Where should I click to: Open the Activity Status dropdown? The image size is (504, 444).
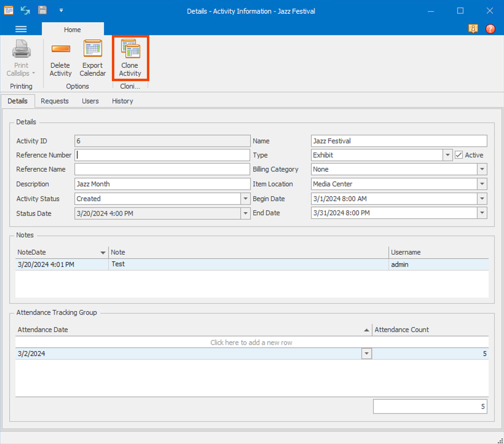(x=245, y=199)
